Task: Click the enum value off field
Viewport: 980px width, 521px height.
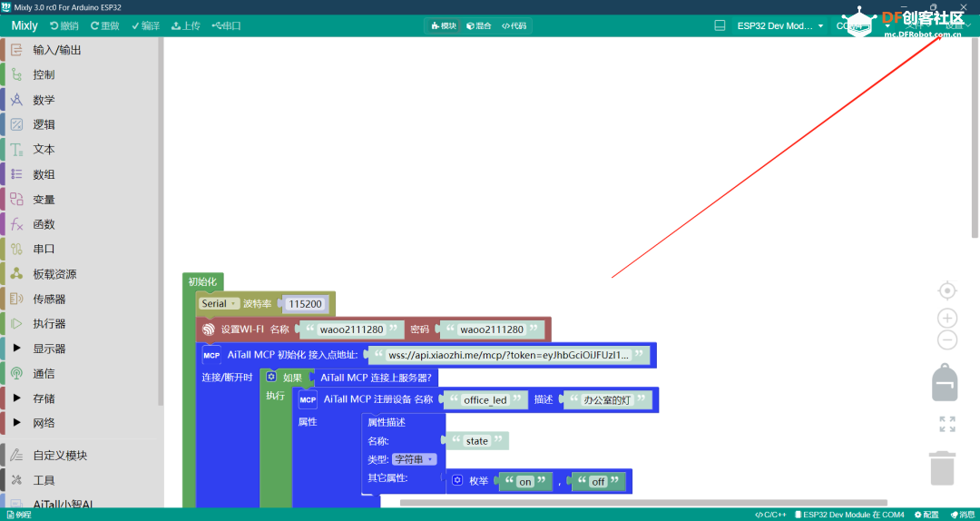Action: coord(599,482)
